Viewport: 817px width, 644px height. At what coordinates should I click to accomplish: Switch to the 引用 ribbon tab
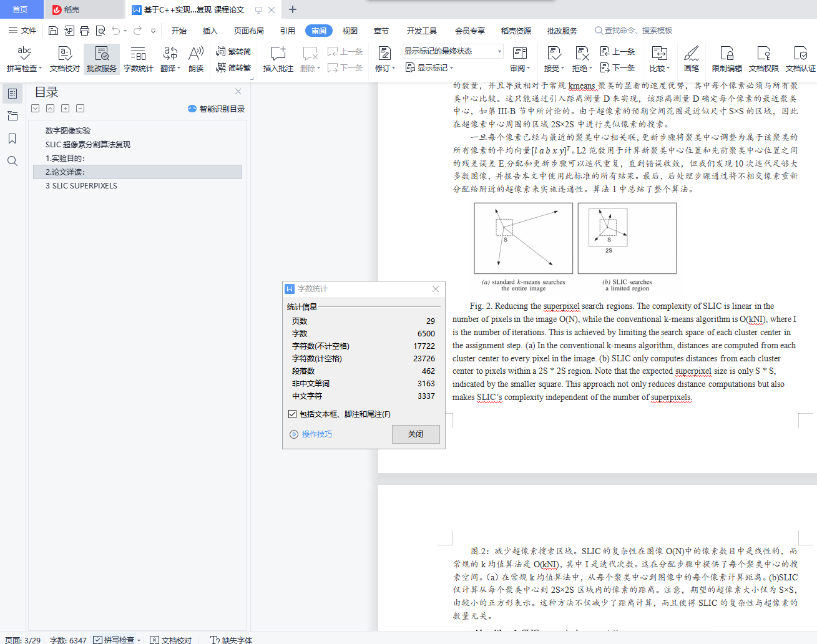pyautogui.click(x=288, y=31)
